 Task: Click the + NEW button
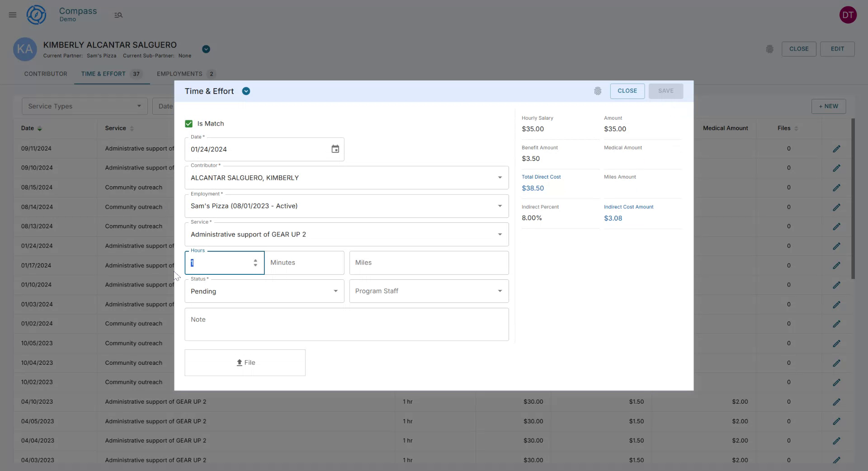pyautogui.click(x=828, y=106)
